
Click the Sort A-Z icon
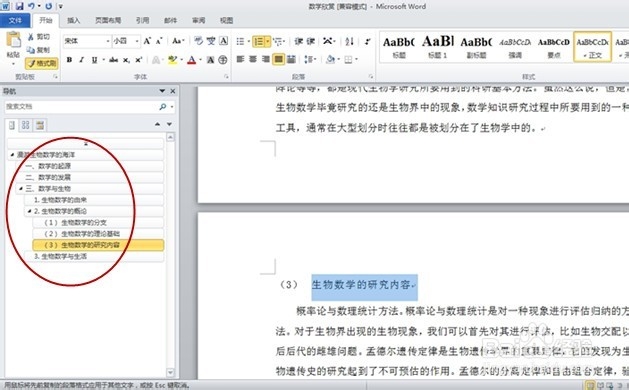click(x=349, y=41)
